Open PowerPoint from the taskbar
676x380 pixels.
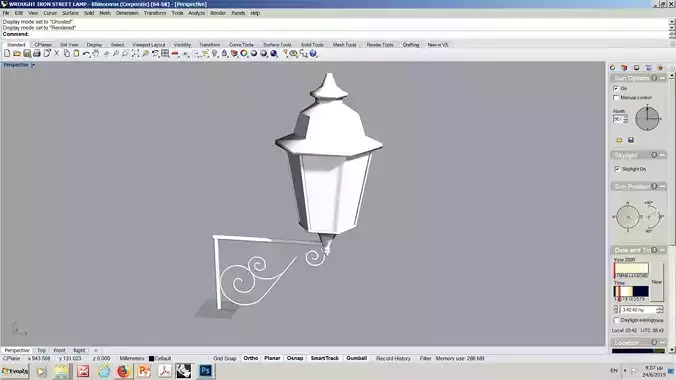point(144,371)
